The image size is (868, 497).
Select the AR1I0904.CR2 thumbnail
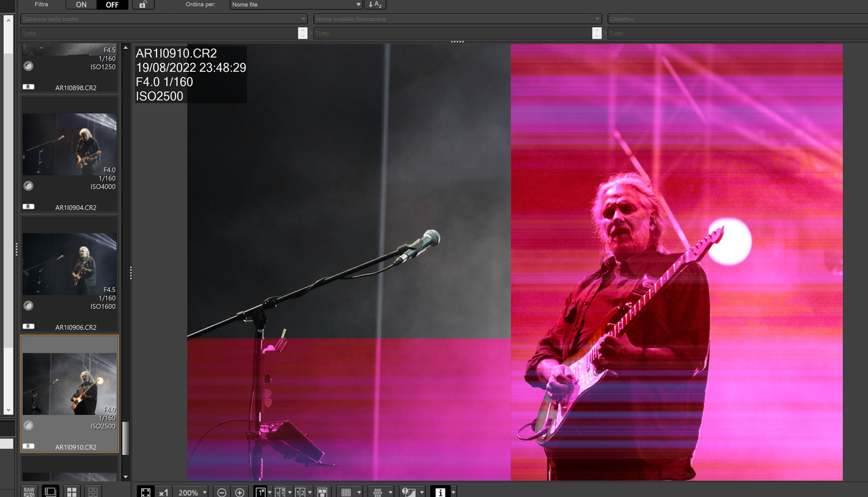coord(69,154)
